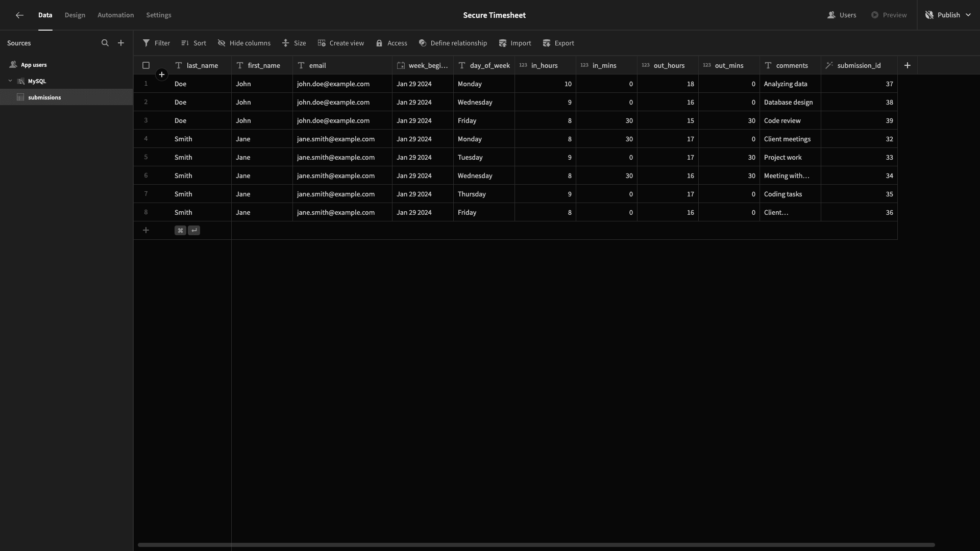The image size is (980, 551).
Task: Switch to the Automation tab
Action: (116, 15)
